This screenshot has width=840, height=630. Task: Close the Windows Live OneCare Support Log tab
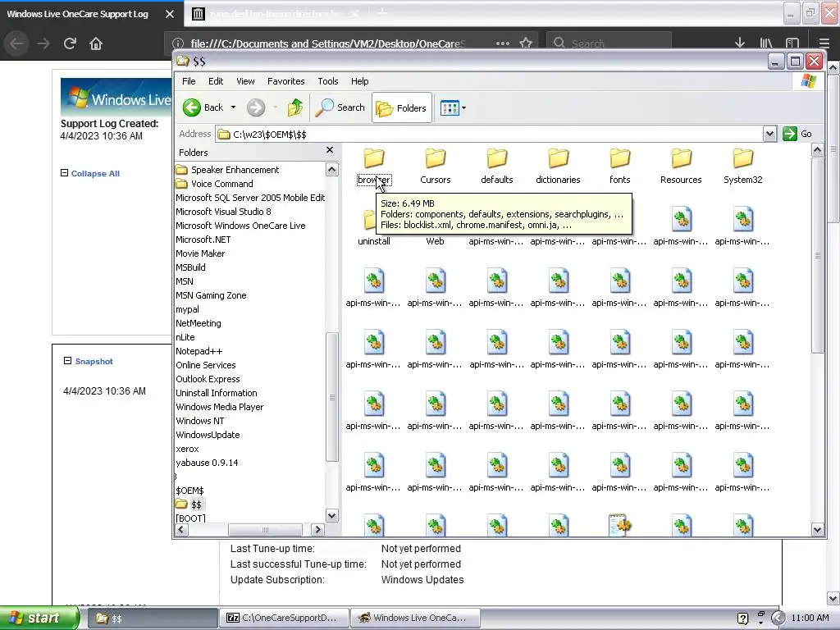pyautogui.click(x=170, y=14)
